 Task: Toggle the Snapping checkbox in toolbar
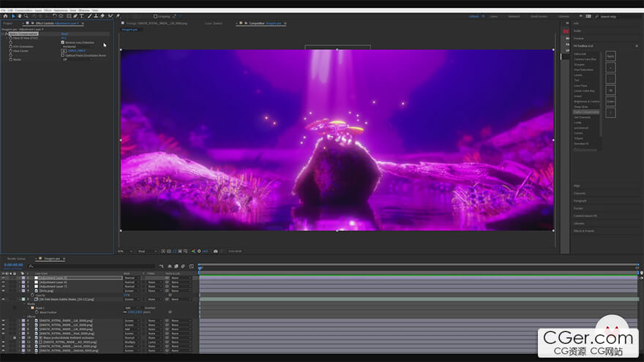pyautogui.click(x=155, y=16)
